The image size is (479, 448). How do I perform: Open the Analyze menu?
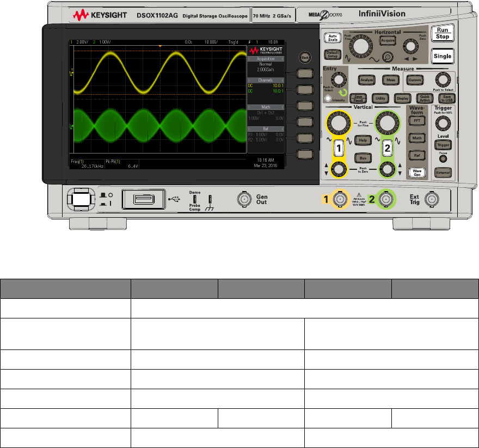point(366,80)
